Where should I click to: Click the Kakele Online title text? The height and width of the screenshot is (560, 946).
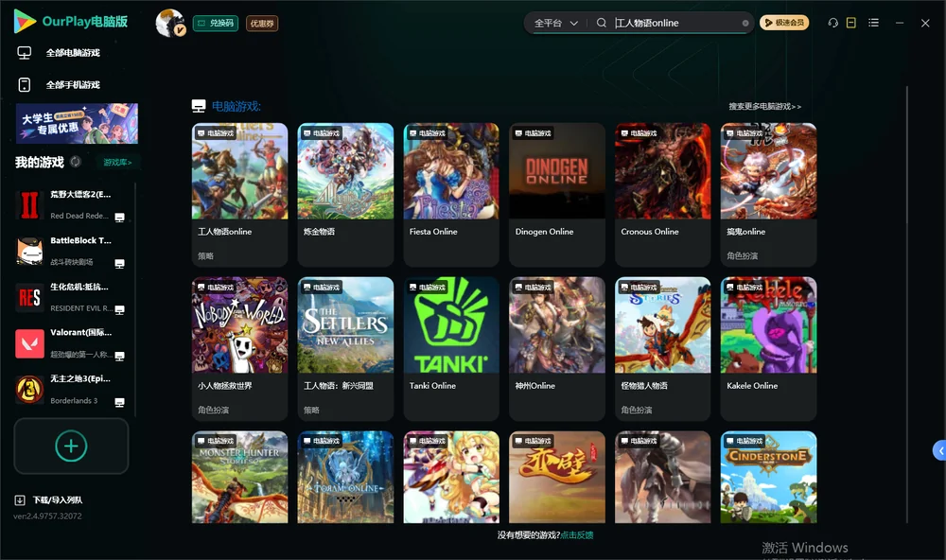tap(752, 386)
